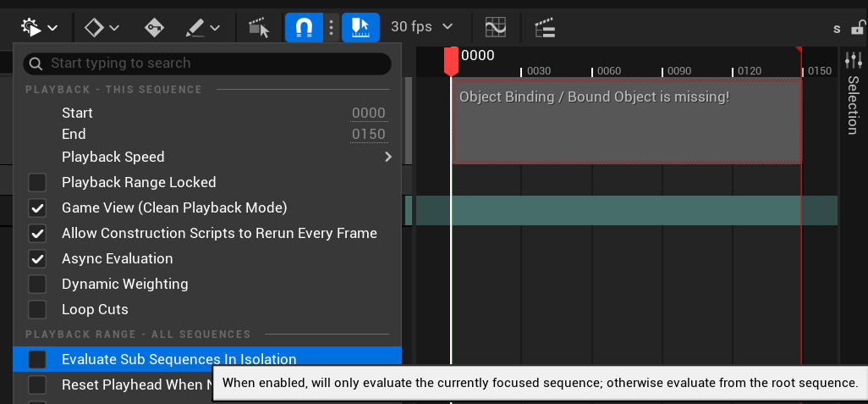Expand the pencil edit dropdown arrow
This screenshot has width=868, height=404.
215,28
